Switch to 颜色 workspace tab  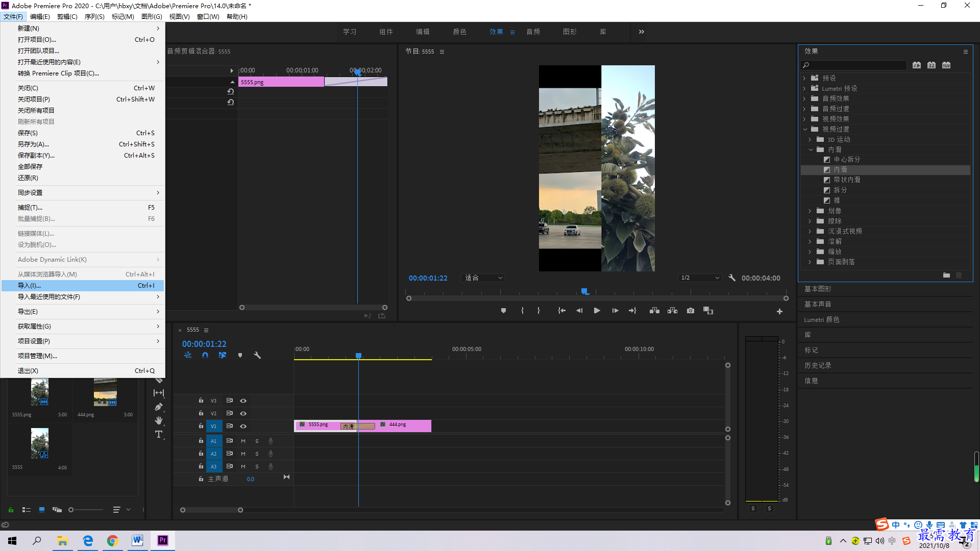tap(459, 32)
